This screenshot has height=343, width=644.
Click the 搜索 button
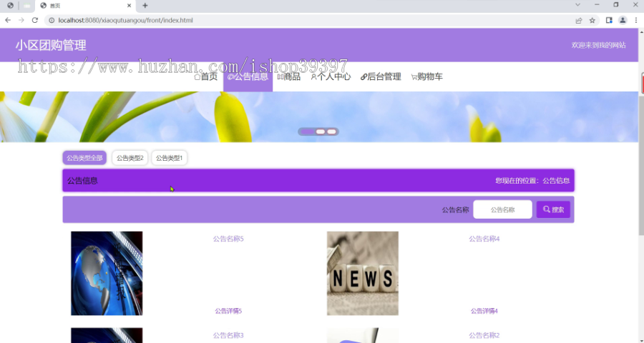click(x=553, y=209)
